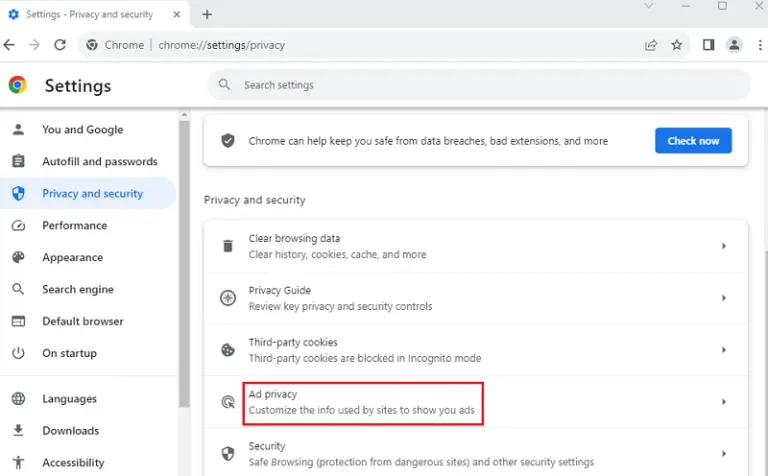768x476 pixels.
Task: Open Accessibility settings
Action: [x=88, y=462]
